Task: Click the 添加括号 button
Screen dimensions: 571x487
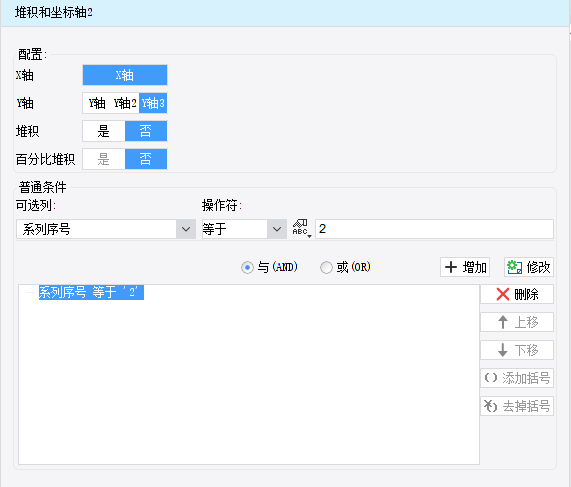Action: [x=517, y=378]
